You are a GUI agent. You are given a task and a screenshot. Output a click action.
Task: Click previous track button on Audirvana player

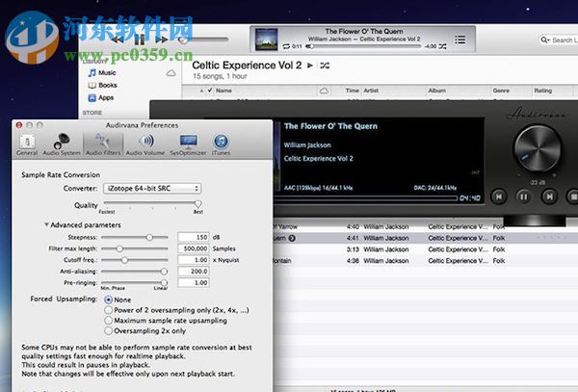[499, 196]
